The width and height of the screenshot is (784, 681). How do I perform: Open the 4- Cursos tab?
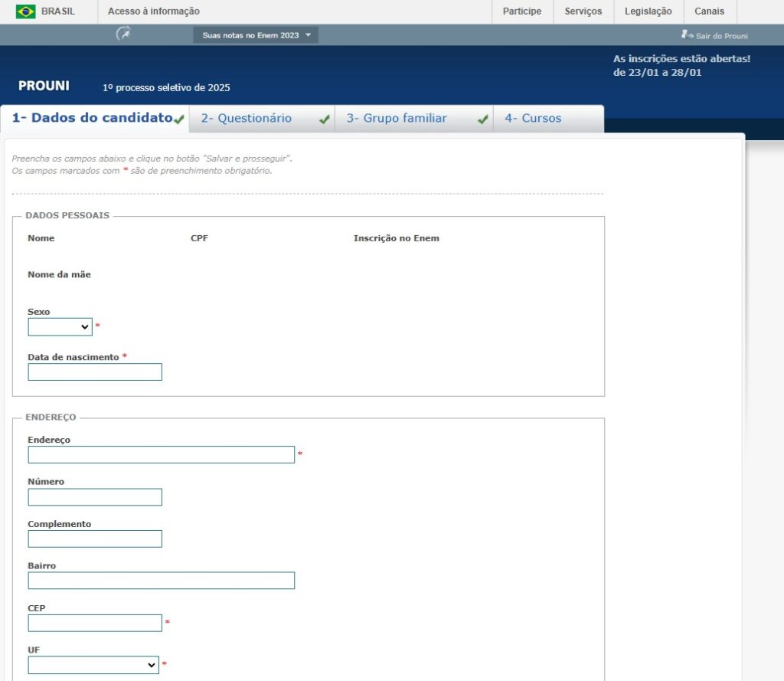(533, 119)
